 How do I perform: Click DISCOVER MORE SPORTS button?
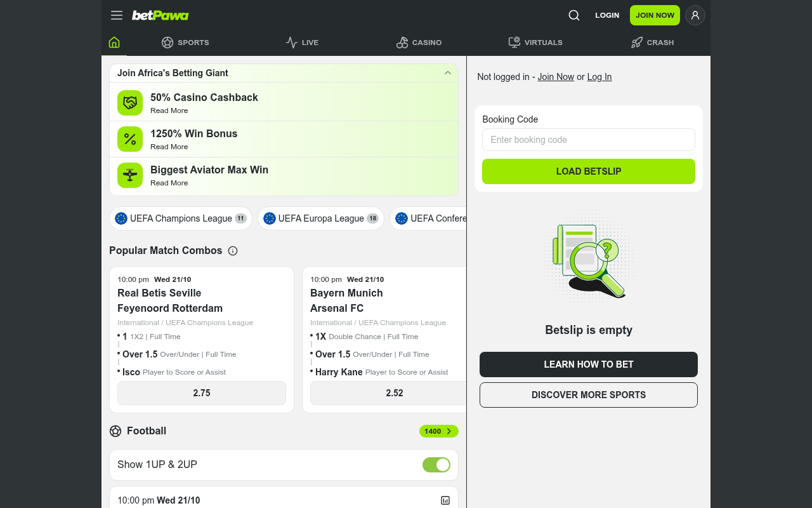click(x=589, y=395)
